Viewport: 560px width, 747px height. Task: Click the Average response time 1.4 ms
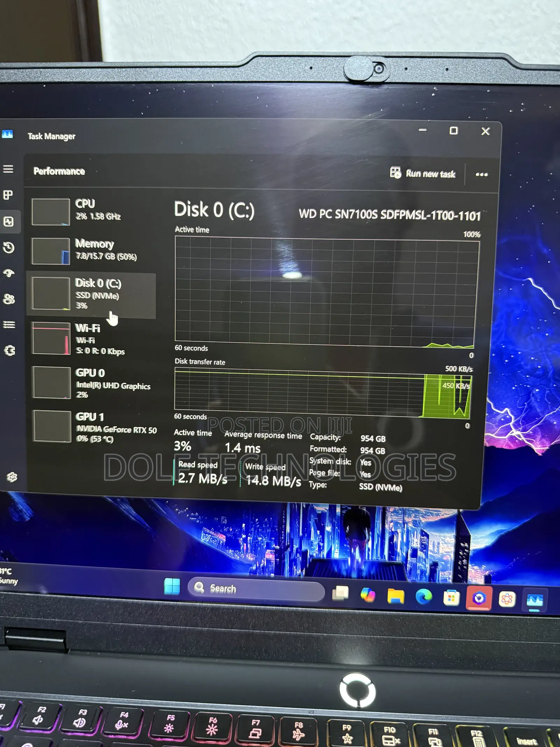243,448
